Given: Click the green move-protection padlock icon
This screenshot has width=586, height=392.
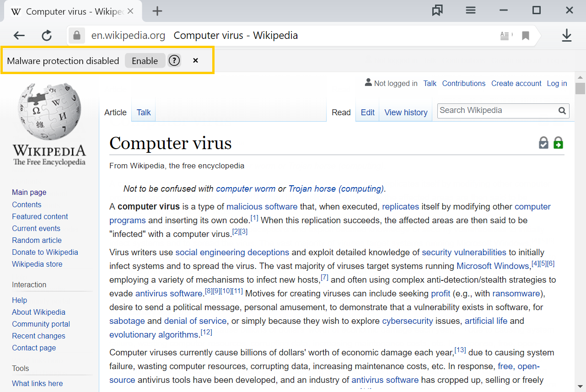Looking at the screenshot, I should pos(558,143).
